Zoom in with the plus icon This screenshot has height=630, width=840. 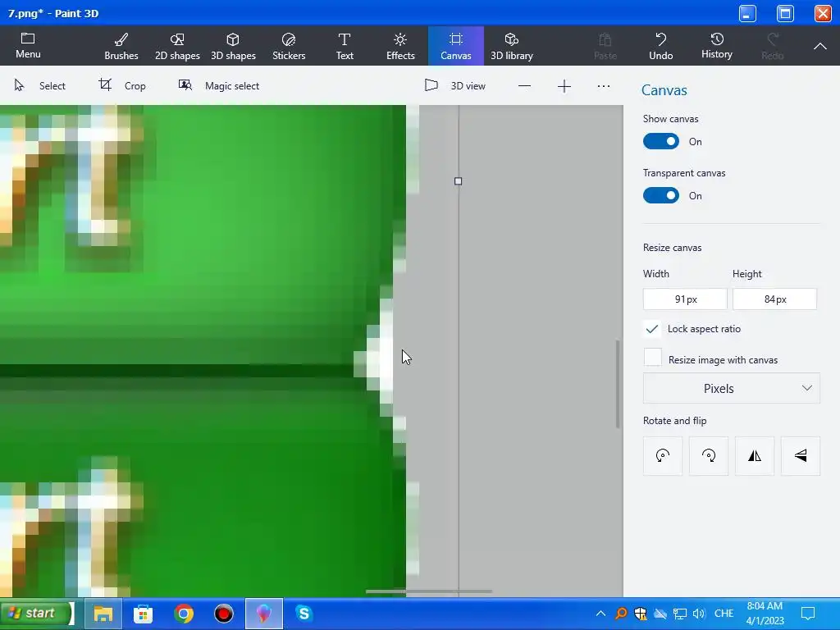click(x=564, y=86)
